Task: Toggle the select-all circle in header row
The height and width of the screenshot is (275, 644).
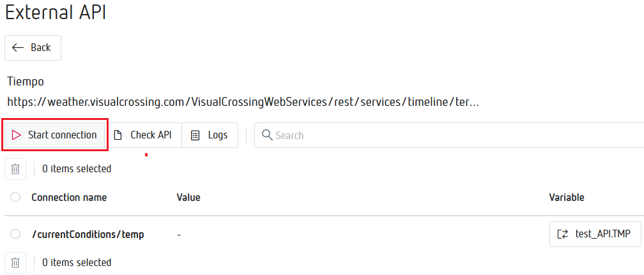Action: (x=15, y=197)
